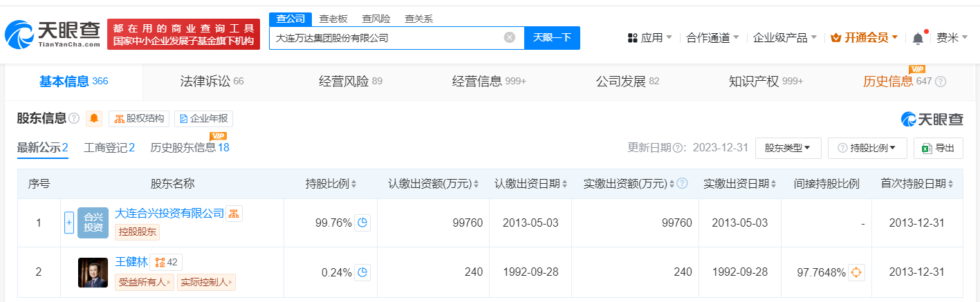
Task: Click the 导出 export button
Action: (939, 148)
